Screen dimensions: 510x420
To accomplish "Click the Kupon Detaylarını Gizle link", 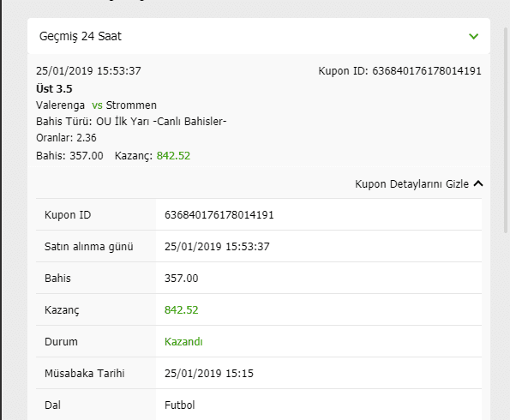I will coord(411,184).
